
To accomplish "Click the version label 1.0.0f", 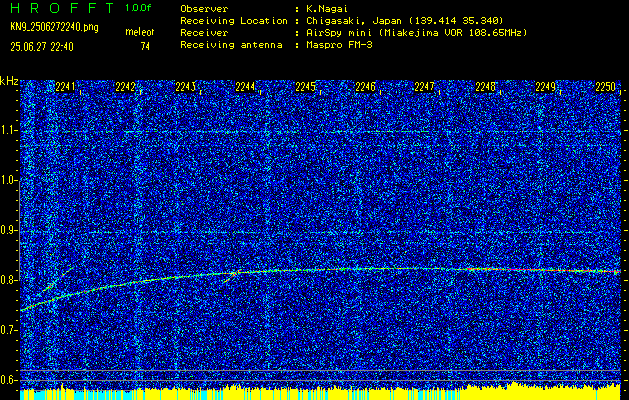I will [x=138, y=8].
